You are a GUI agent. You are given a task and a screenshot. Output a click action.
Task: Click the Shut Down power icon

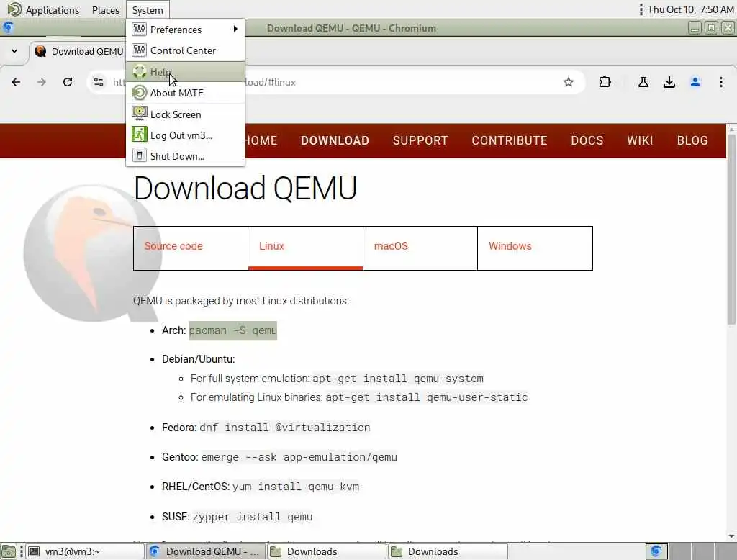pos(139,155)
